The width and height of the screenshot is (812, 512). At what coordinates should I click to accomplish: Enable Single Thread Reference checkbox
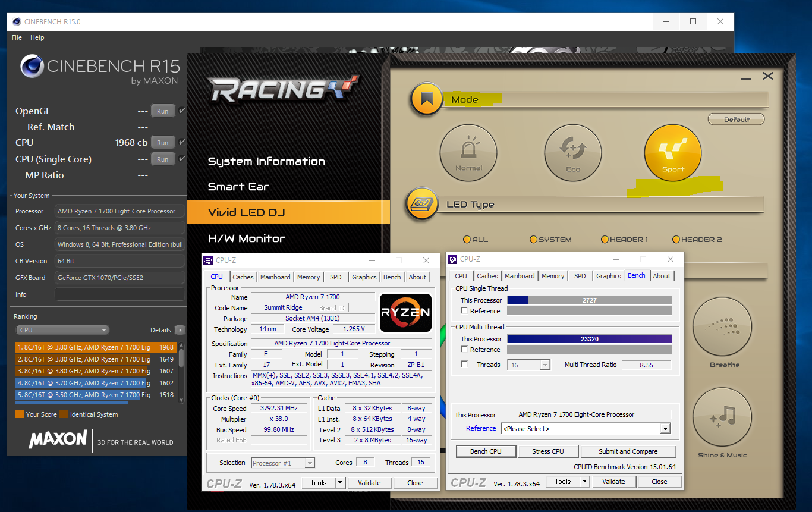464,311
